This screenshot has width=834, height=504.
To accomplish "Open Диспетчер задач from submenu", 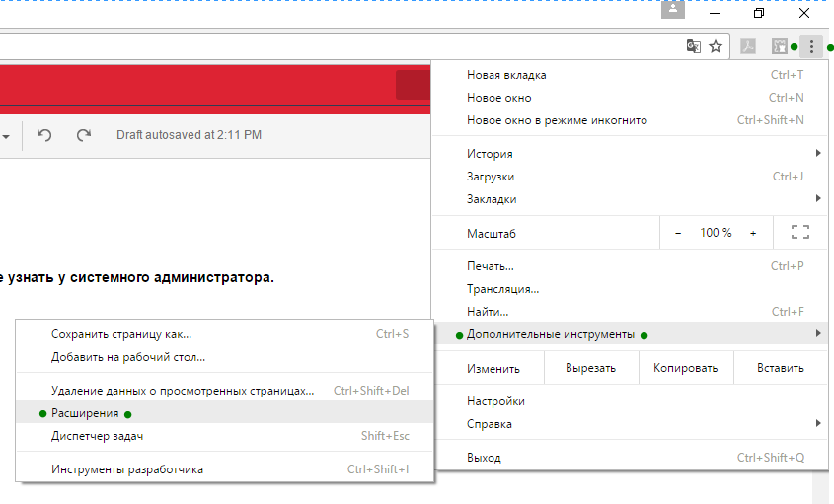I will click(224, 436).
